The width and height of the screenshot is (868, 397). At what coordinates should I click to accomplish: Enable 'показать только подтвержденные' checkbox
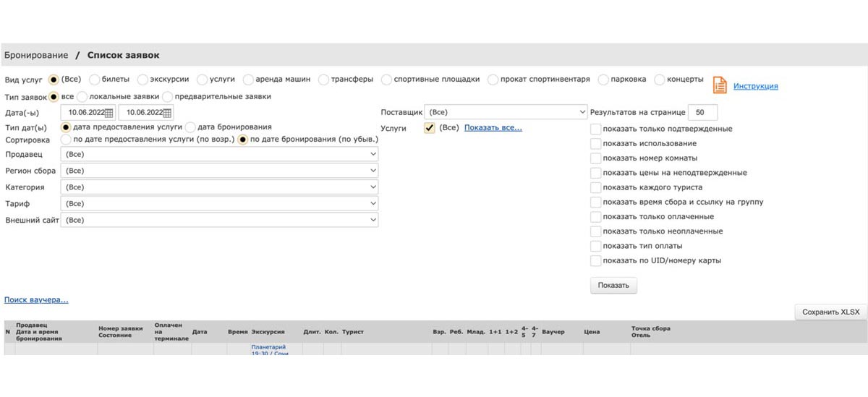pos(595,129)
